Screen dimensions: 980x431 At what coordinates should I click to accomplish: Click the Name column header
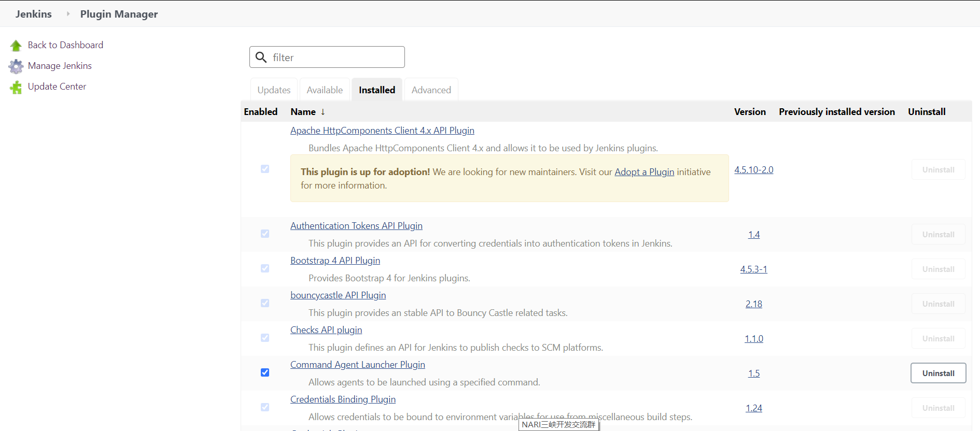click(x=303, y=112)
